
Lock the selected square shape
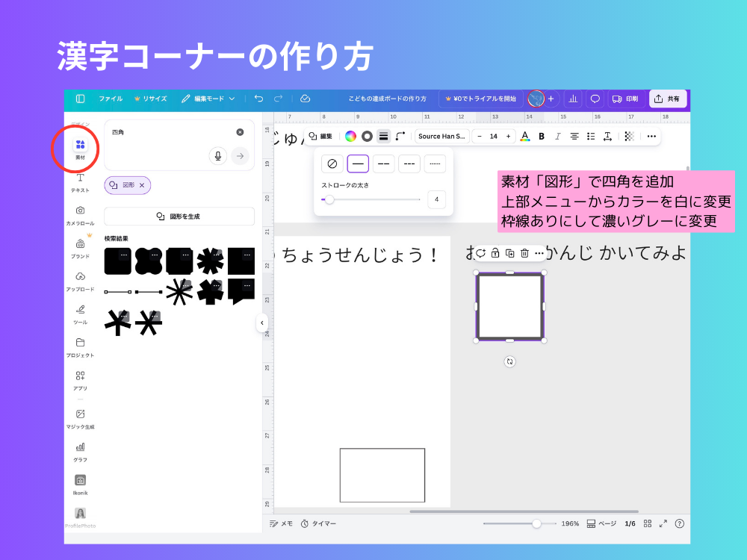[495, 254]
